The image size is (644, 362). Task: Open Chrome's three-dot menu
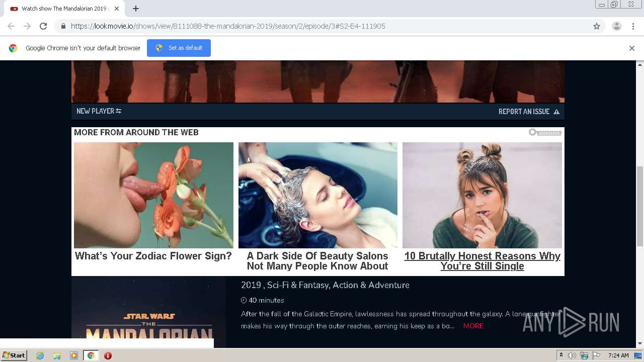click(633, 26)
